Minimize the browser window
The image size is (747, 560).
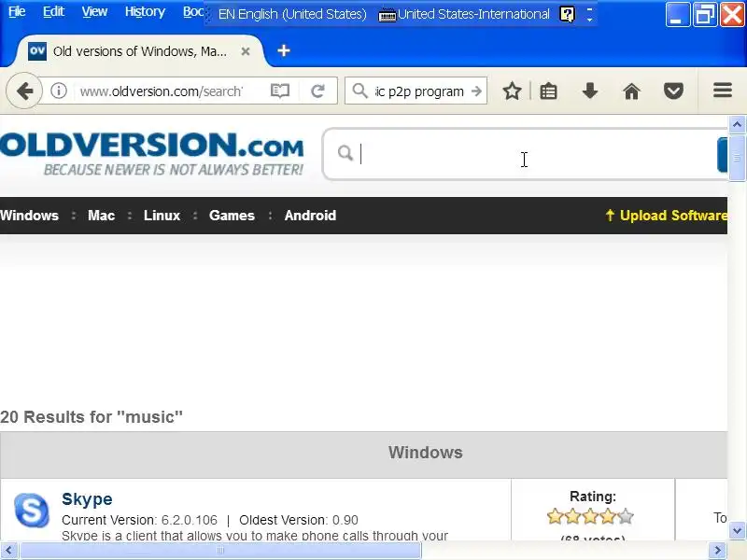point(678,14)
